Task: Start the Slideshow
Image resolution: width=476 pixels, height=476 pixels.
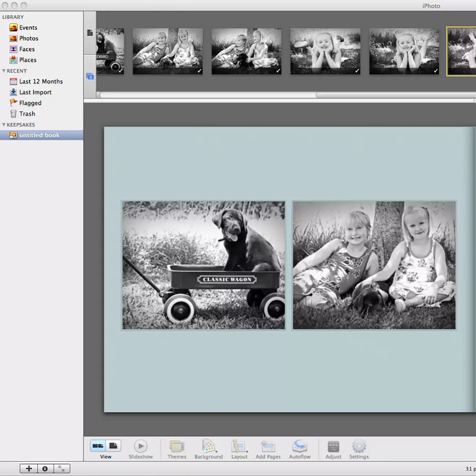Action: pyautogui.click(x=141, y=449)
